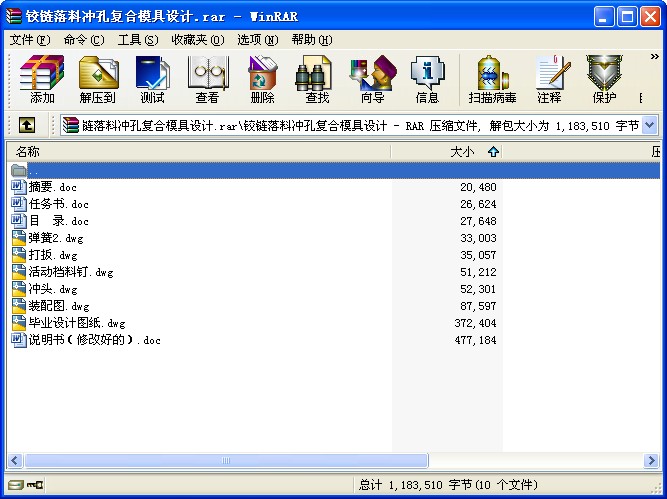Click the 信息 (Info) toolbar icon
Viewport: 667px width, 499px height.
click(x=427, y=80)
